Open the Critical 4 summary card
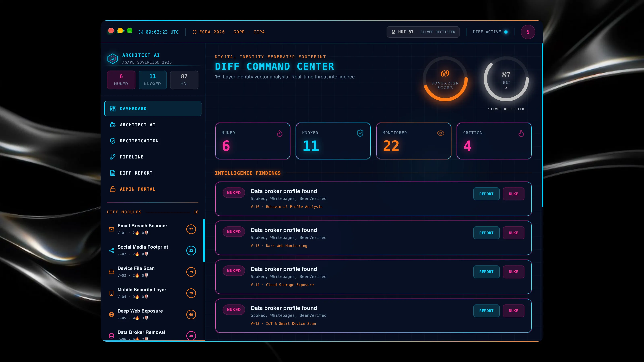This screenshot has width=644, height=362. [x=494, y=141]
